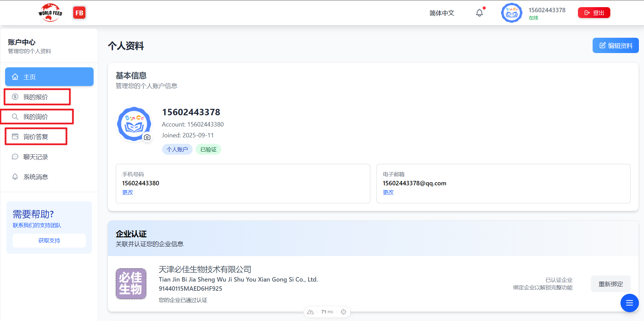Select the dollar icon beside 我的报价

[x=15, y=97]
